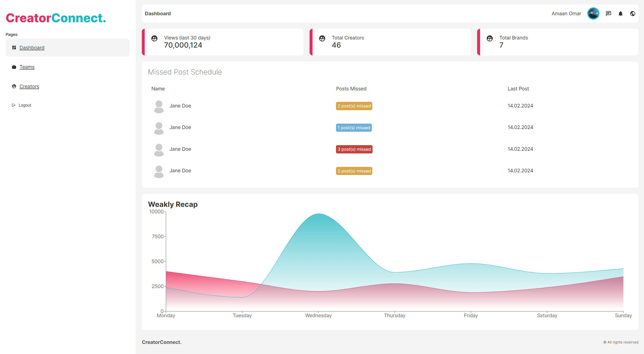Image resolution: width=644 pixels, height=354 pixels.
Task: Click the Total Brands card icon
Action: 489,38
